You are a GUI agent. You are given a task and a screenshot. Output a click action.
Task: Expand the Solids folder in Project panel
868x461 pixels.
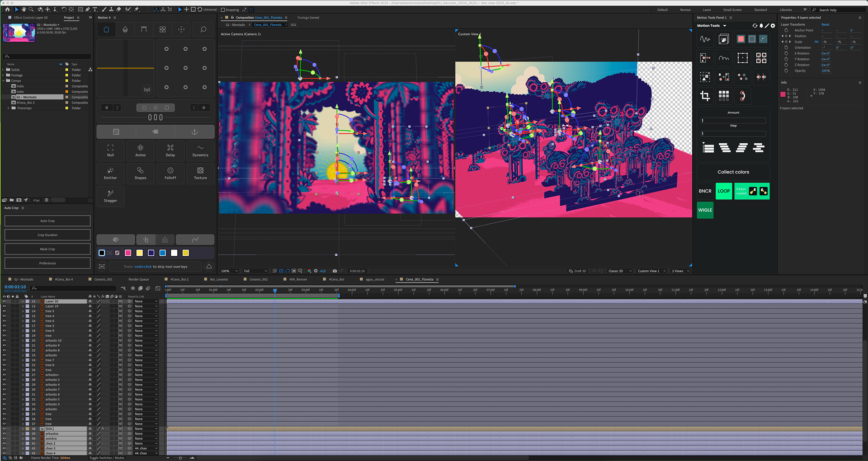(x=3, y=70)
